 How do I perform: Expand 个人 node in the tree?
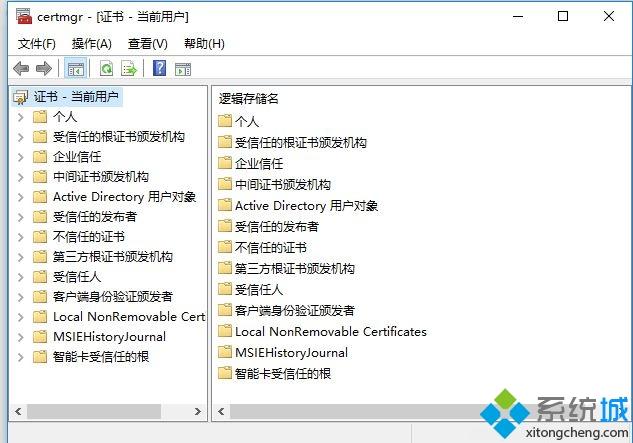(21, 117)
